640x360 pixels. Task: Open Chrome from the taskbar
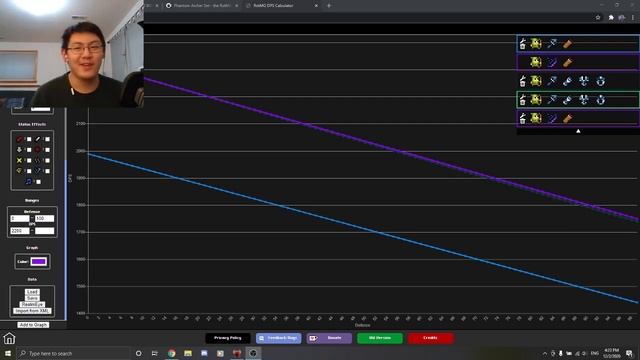pos(171,353)
